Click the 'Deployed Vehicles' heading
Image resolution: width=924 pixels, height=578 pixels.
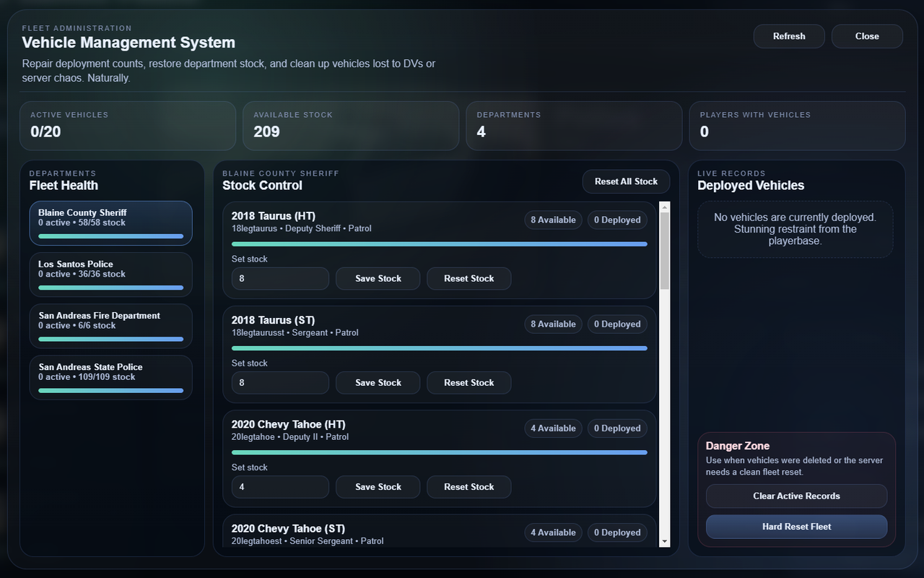tap(751, 185)
